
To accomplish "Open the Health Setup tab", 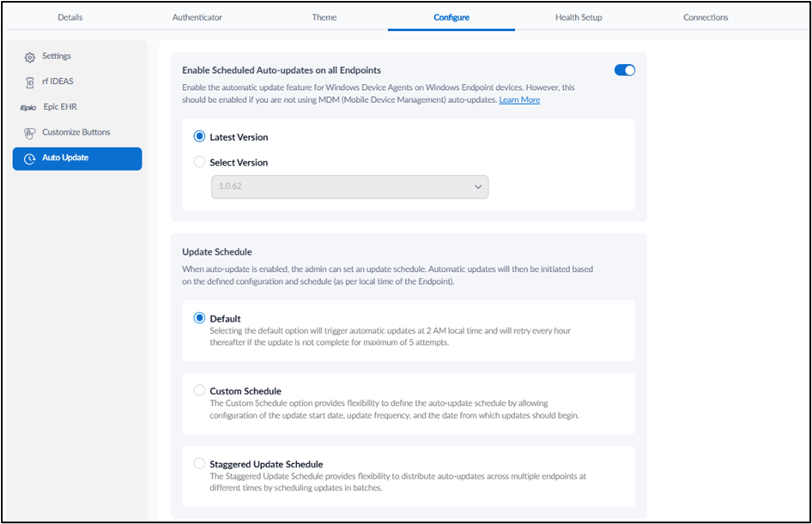I will point(579,18).
